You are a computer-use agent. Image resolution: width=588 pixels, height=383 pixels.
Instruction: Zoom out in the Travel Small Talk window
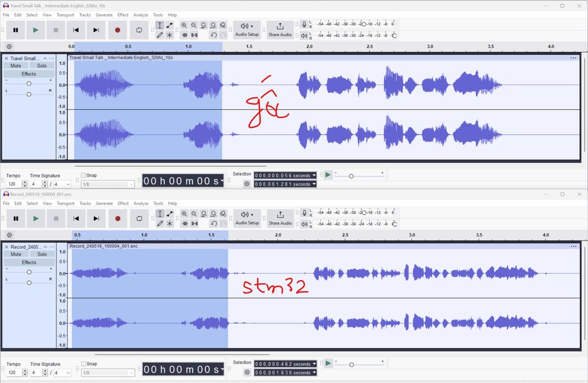(x=194, y=25)
